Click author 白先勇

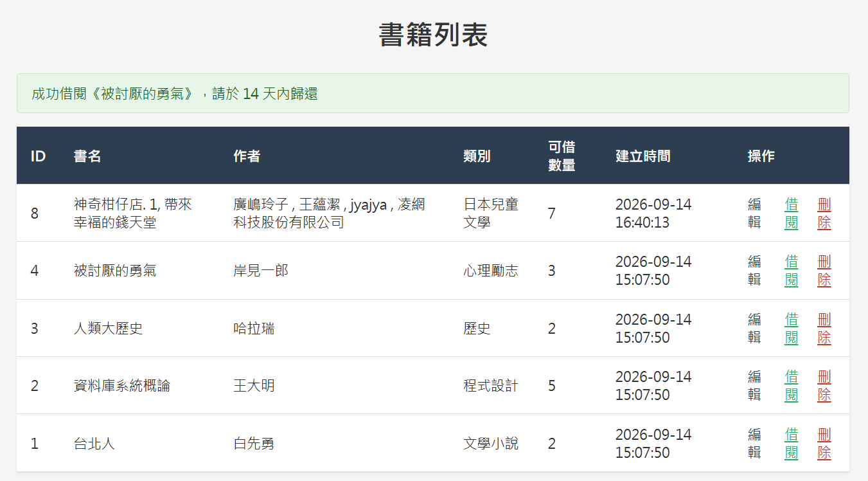(x=254, y=444)
